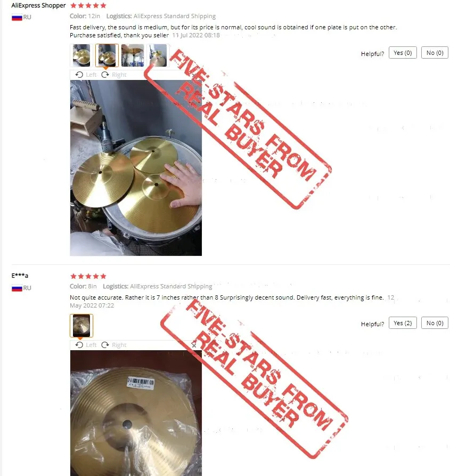Click the five-star rating of E***a's review
The width and height of the screenshot is (450, 476).
(88, 276)
